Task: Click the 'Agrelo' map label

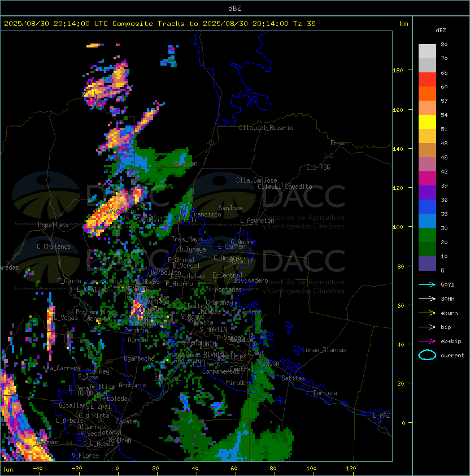Action: coord(138,340)
